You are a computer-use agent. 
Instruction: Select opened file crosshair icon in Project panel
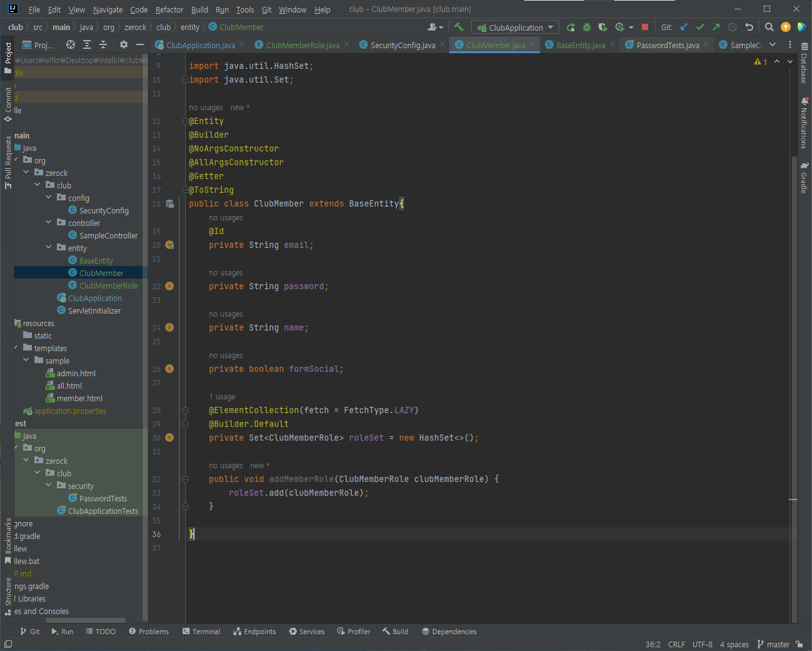pos(71,44)
